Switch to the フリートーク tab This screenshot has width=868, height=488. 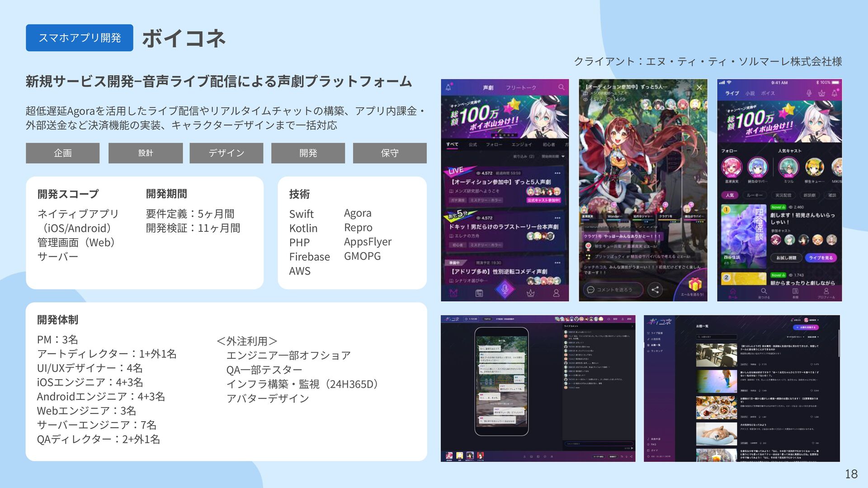click(521, 88)
